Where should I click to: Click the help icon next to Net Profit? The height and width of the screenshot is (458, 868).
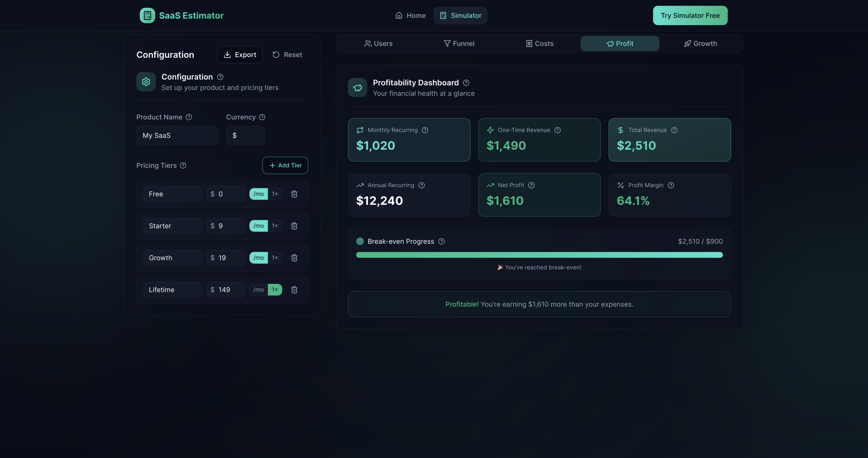[x=532, y=185]
